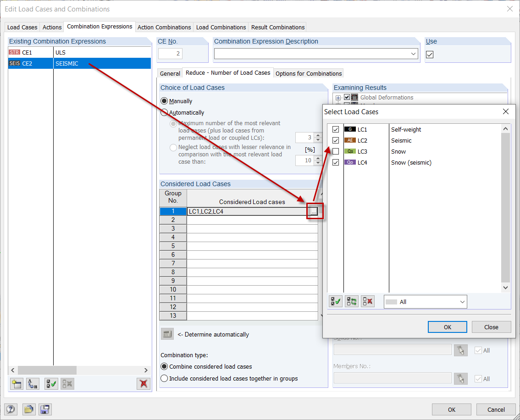Create a new combination expression

16,383
